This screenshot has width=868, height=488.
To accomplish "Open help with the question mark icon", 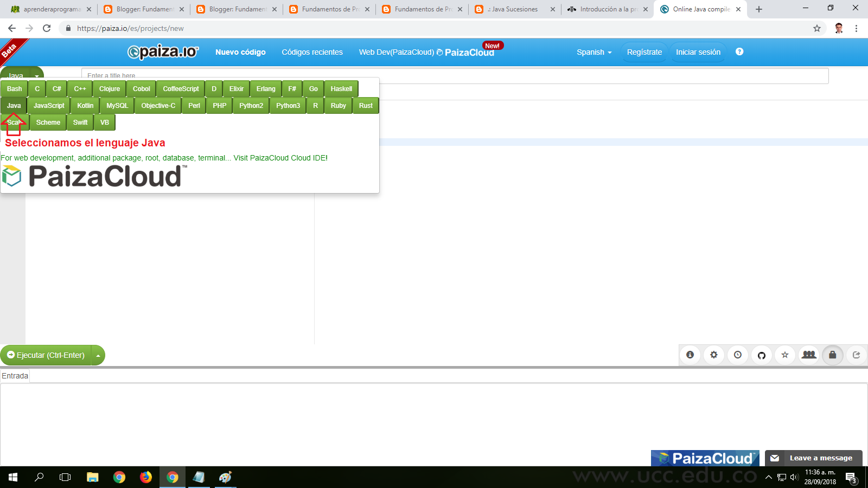I will 739,52.
